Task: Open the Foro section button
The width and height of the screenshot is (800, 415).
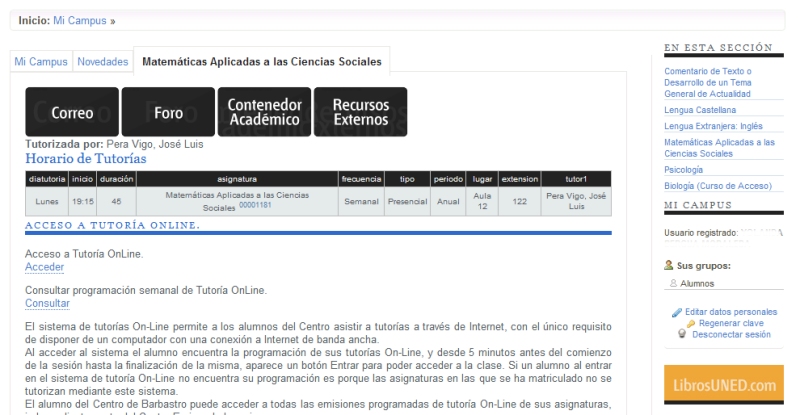Action: (x=168, y=112)
